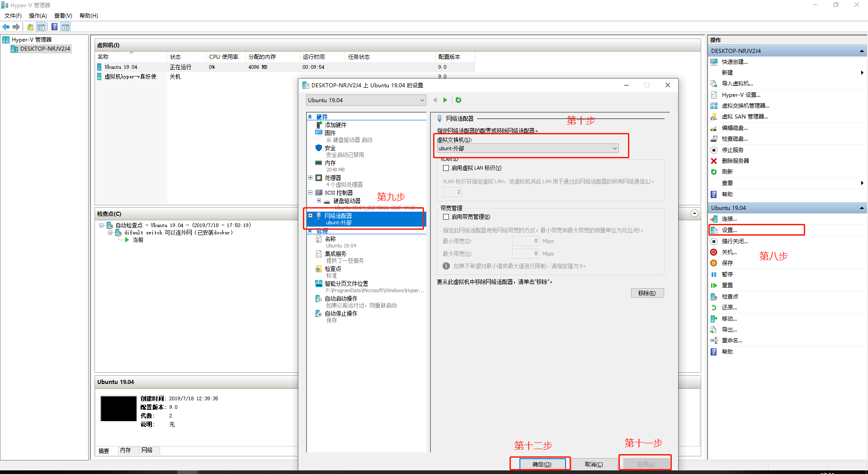868x474 pixels.
Task: Open the Ubuntu 19.04 VM selector dropdown
Action: coord(366,100)
